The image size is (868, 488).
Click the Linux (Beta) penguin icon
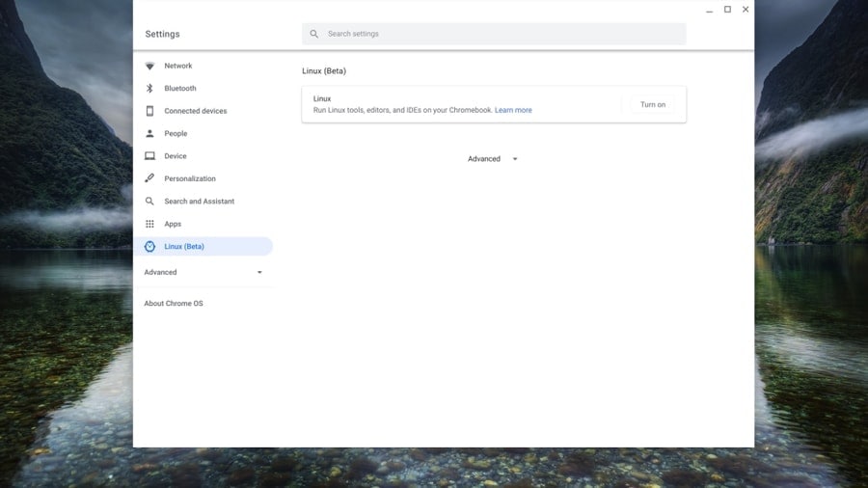(x=149, y=247)
